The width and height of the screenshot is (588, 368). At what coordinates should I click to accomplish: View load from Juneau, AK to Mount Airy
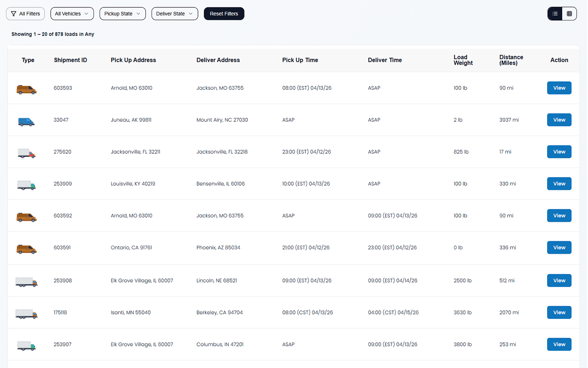click(559, 120)
